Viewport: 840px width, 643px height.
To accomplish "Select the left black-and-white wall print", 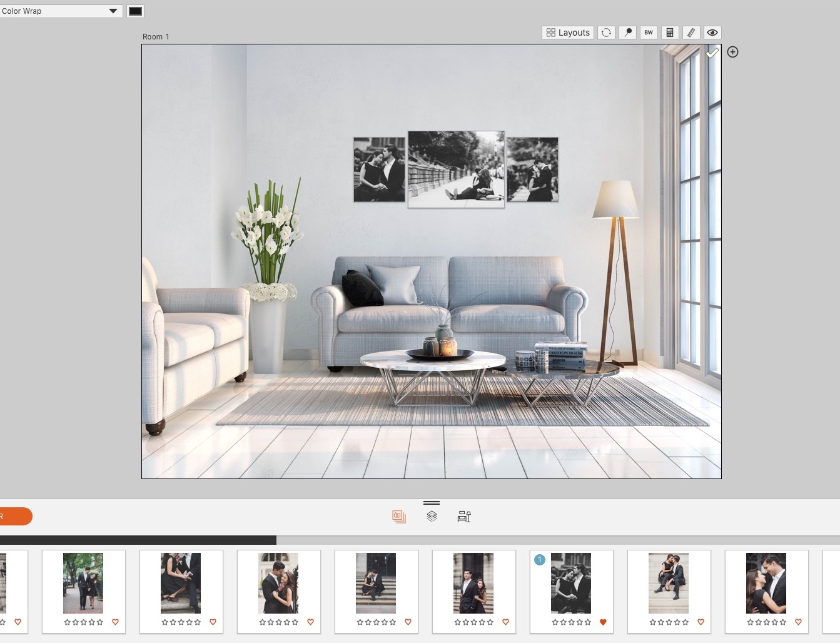I will coord(379,170).
